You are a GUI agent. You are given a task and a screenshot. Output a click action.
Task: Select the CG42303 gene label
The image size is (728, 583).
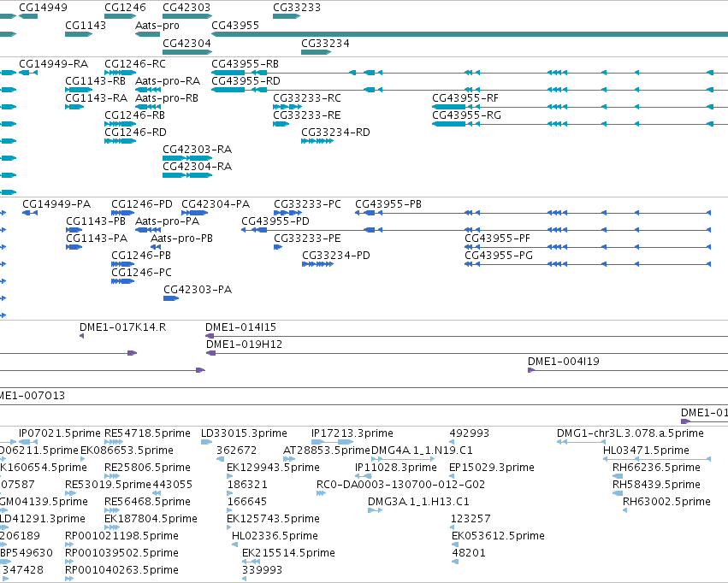[186, 8]
